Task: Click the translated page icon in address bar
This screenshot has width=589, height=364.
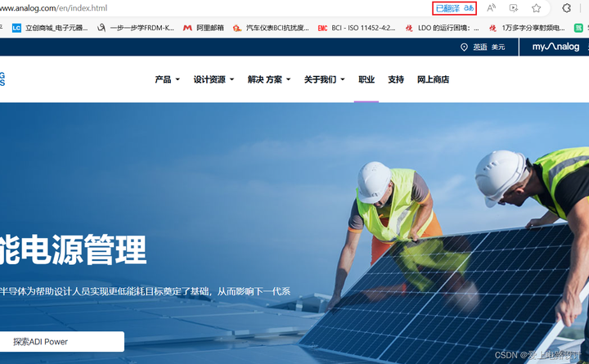Action: (x=455, y=8)
